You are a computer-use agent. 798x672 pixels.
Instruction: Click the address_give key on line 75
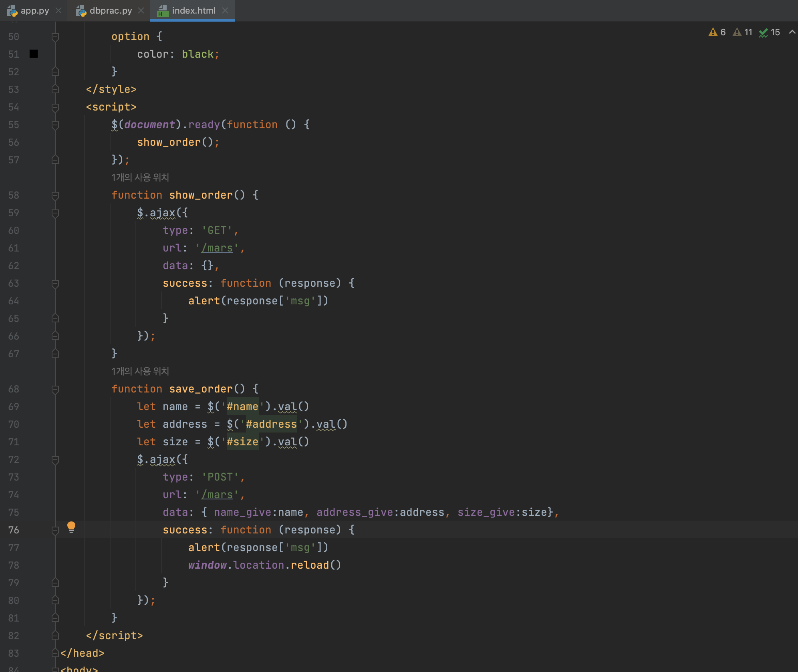pos(355,512)
